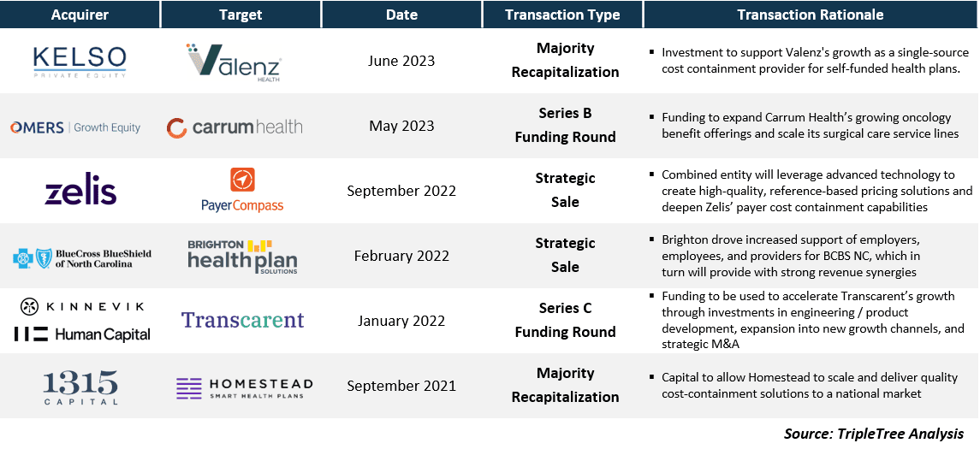The height and width of the screenshot is (455, 980).
Task: Click the Homestead Smart Health Plans logo
Action: pyautogui.click(x=245, y=387)
